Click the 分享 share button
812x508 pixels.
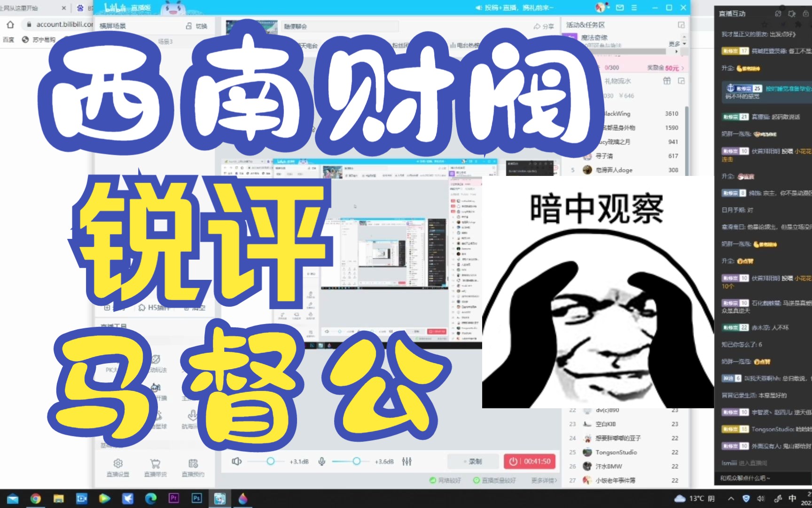[544, 26]
